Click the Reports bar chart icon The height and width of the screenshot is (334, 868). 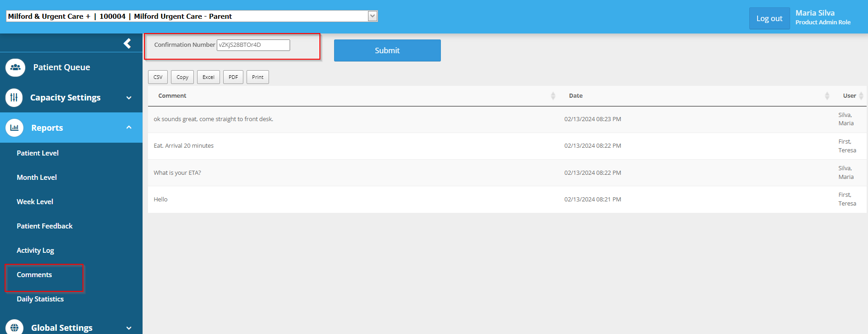tap(14, 128)
